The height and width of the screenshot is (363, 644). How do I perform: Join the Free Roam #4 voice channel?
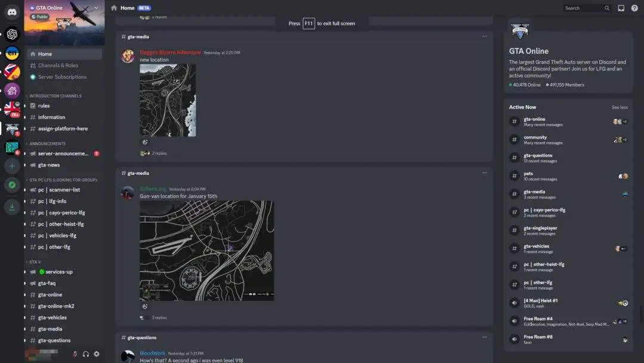568,321
